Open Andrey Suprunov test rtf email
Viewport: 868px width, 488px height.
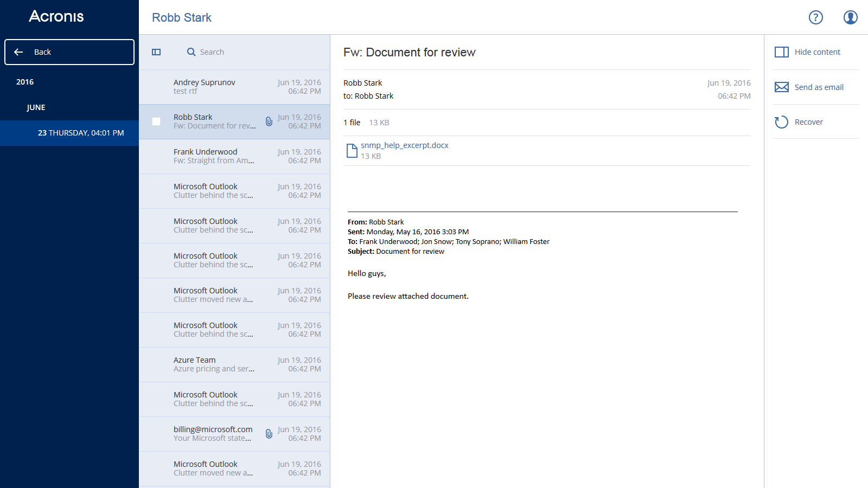click(234, 87)
